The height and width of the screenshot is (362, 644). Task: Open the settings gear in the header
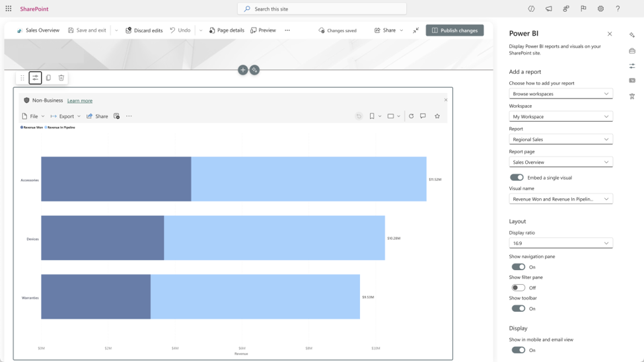click(x=600, y=9)
